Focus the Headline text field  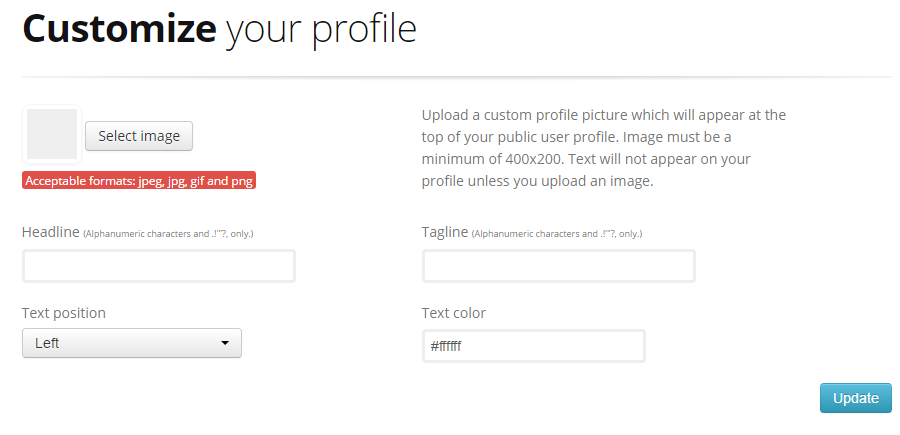click(x=159, y=266)
